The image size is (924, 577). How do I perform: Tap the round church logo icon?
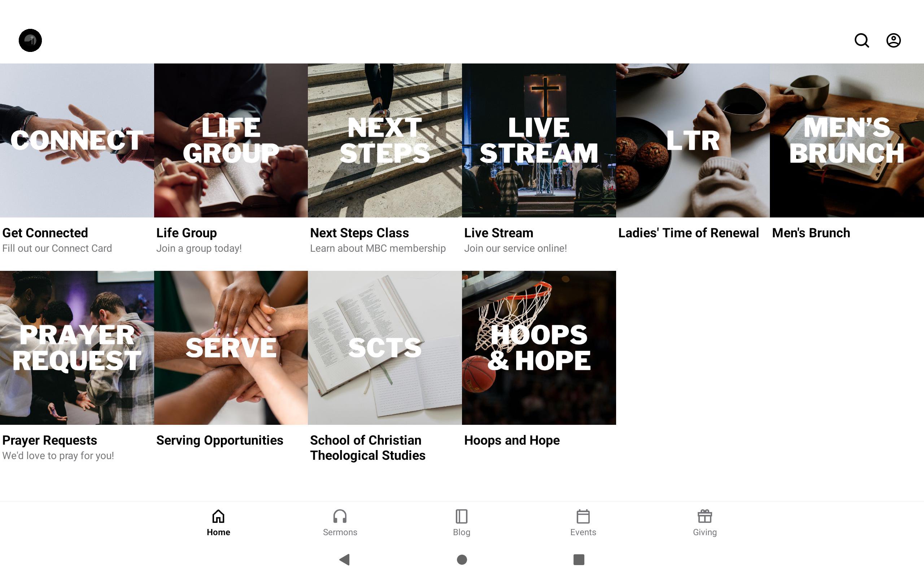(x=30, y=40)
